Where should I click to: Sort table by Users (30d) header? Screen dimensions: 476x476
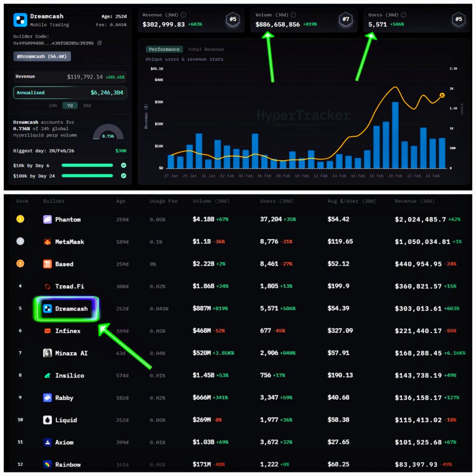(277, 201)
